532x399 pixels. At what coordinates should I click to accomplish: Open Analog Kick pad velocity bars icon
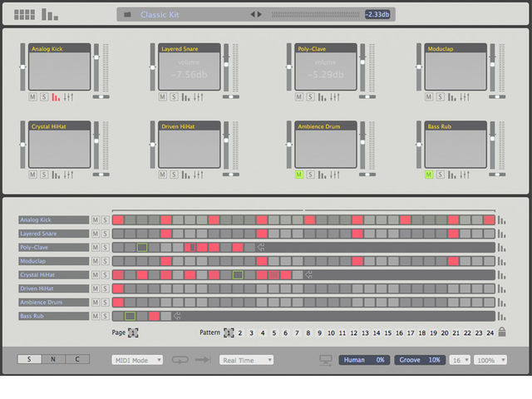coord(56,97)
